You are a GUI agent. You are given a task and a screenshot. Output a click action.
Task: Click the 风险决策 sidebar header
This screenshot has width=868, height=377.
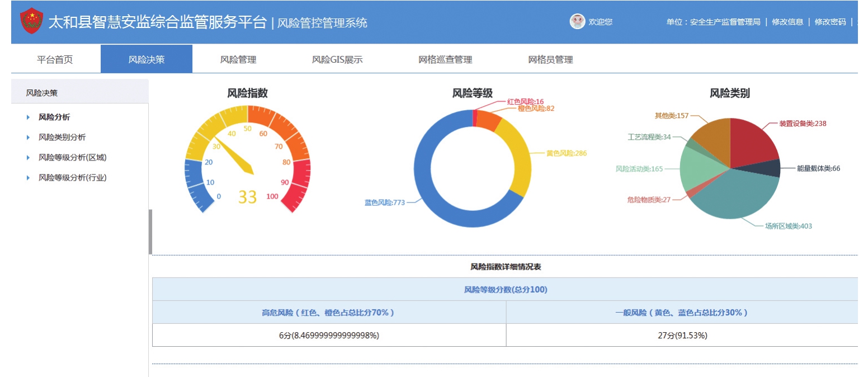(80, 92)
